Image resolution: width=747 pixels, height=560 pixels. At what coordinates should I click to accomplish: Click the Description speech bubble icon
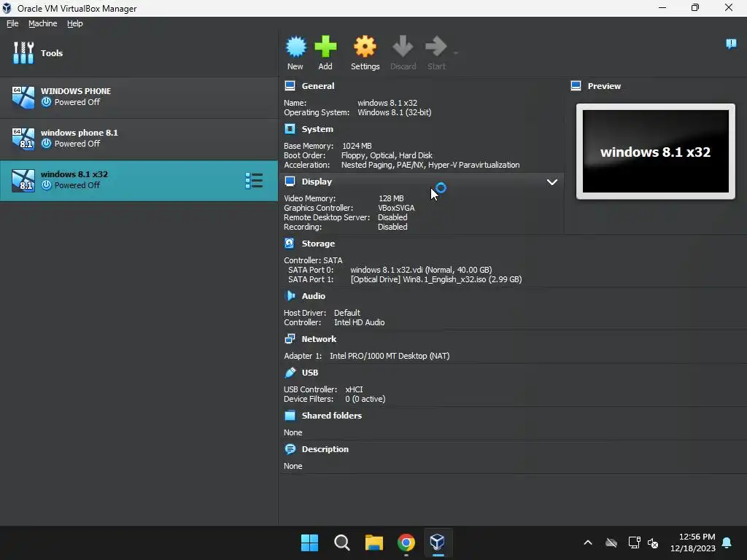pyautogui.click(x=290, y=449)
